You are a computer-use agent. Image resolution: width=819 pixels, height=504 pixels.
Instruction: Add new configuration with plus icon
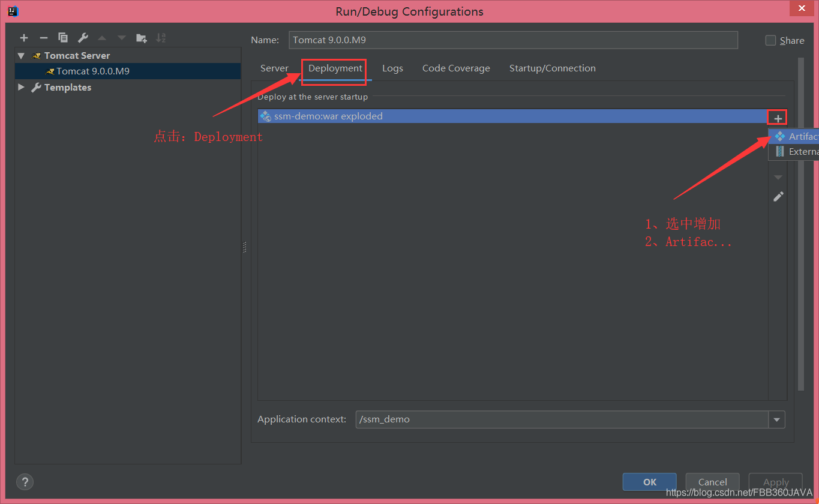pyautogui.click(x=24, y=38)
